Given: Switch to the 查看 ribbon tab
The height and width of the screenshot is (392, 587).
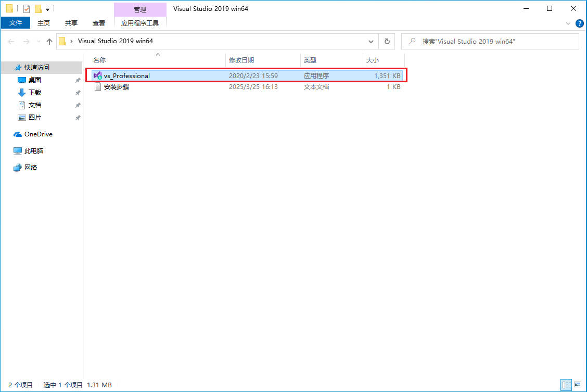Looking at the screenshot, I should (x=99, y=23).
